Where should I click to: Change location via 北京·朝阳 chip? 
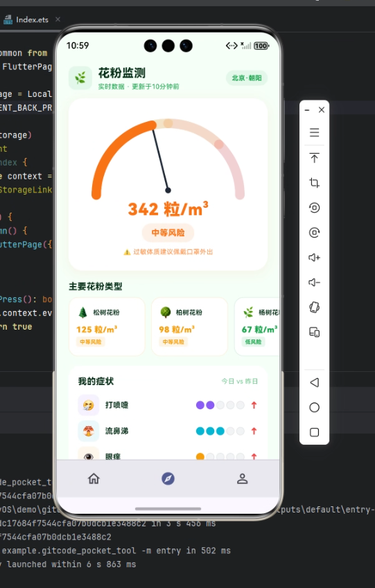click(x=247, y=78)
